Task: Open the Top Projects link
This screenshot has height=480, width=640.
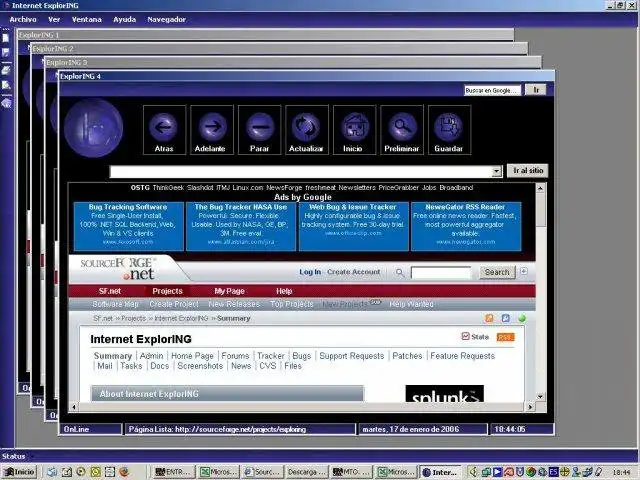Action: 292,304
